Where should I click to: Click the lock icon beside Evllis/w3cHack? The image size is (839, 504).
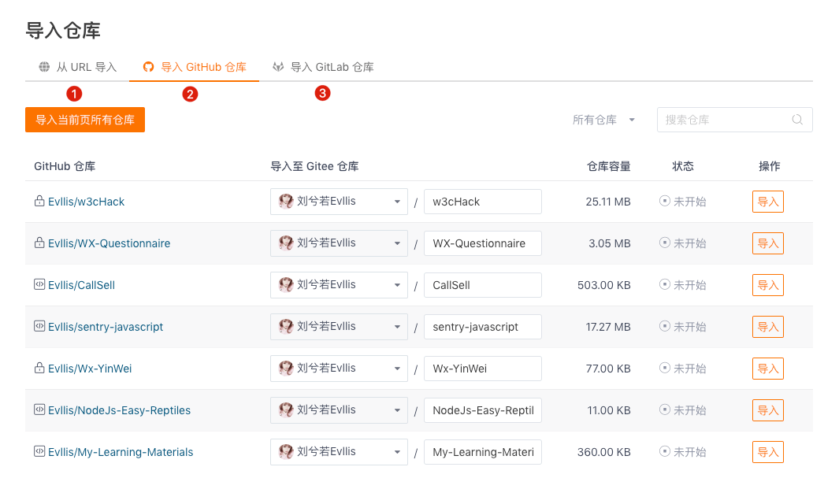point(39,201)
